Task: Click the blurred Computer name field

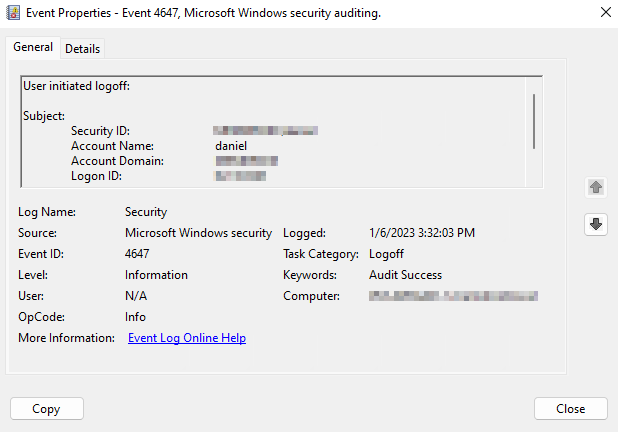Action: point(453,296)
